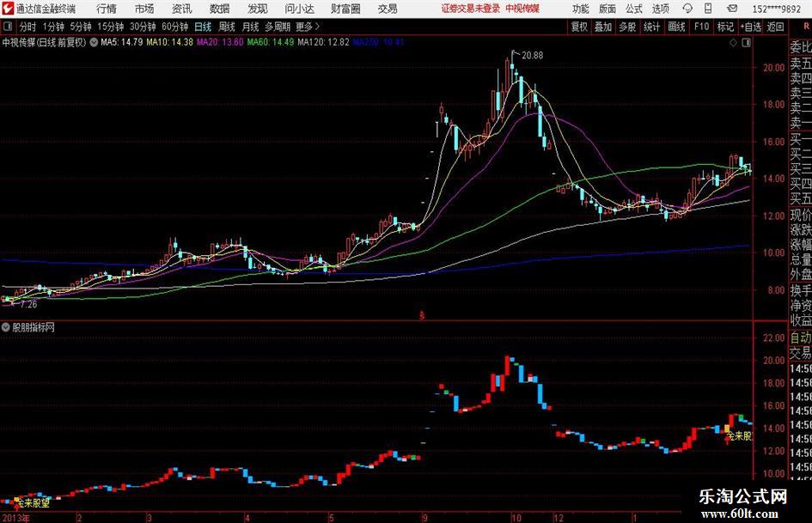The image size is (812, 523).
Task: Click the 股朋指标网 indicator title
Action: [34, 327]
